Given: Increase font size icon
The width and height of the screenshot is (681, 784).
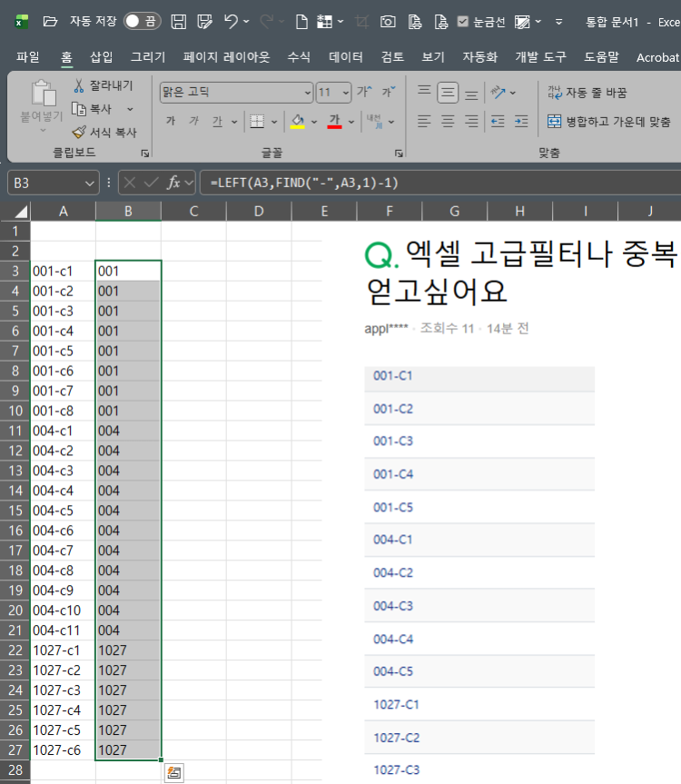Looking at the screenshot, I should (x=364, y=92).
